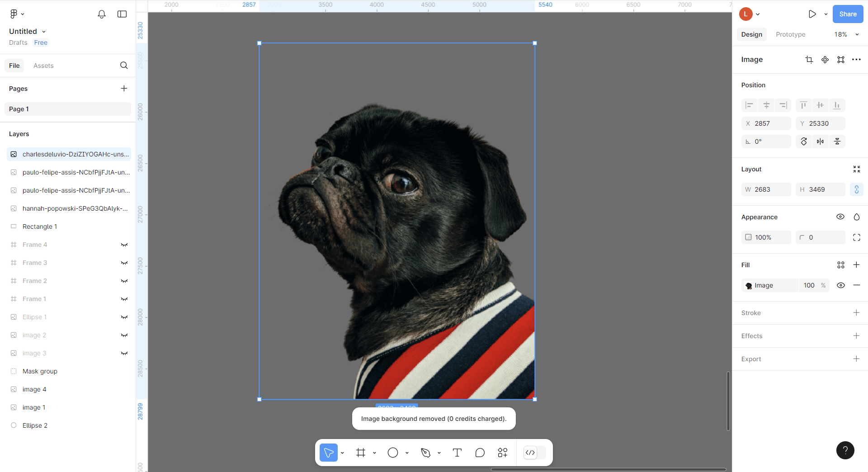Open blend mode droplet icon
Viewport: 868px width, 472px height.
856,217
